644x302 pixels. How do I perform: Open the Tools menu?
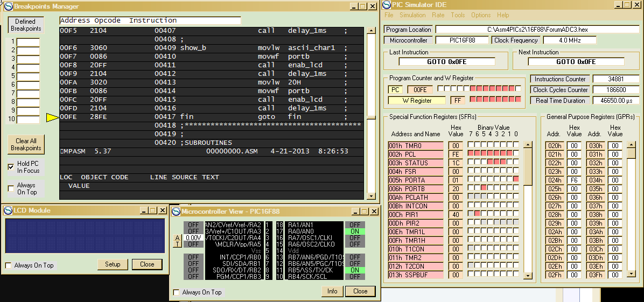(x=458, y=15)
